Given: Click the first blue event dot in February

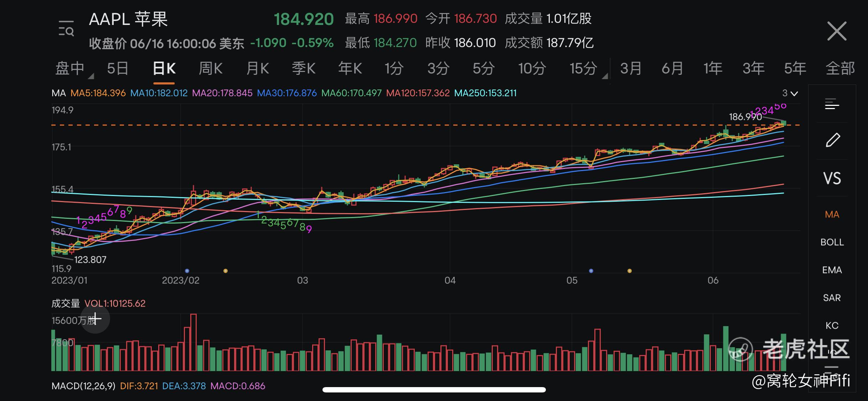Looking at the screenshot, I should (x=187, y=271).
